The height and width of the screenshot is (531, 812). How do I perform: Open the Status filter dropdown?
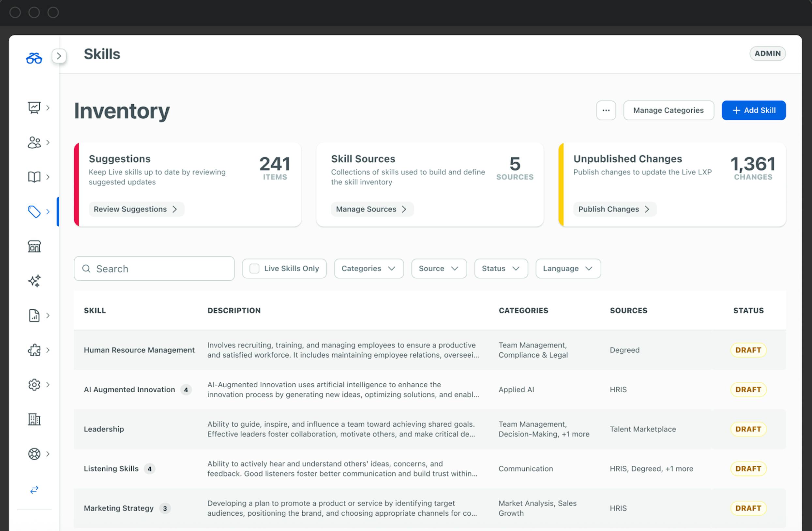coord(501,269)
